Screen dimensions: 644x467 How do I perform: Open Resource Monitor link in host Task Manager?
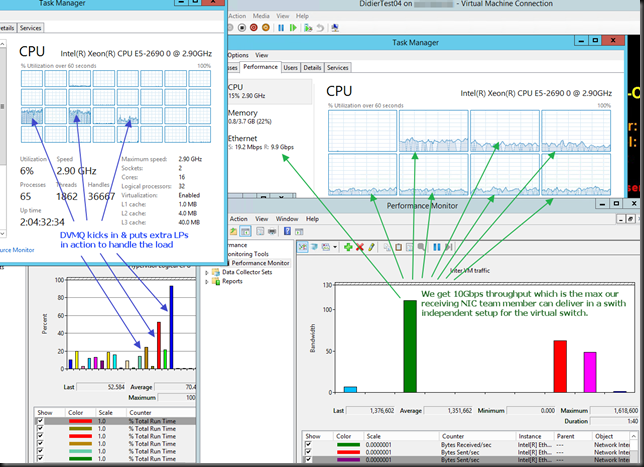[x=17, y=250]
